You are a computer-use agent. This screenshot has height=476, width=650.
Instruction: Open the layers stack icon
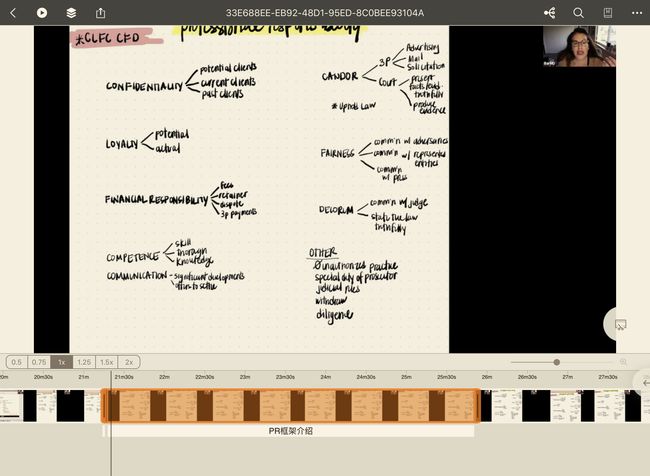71,13
